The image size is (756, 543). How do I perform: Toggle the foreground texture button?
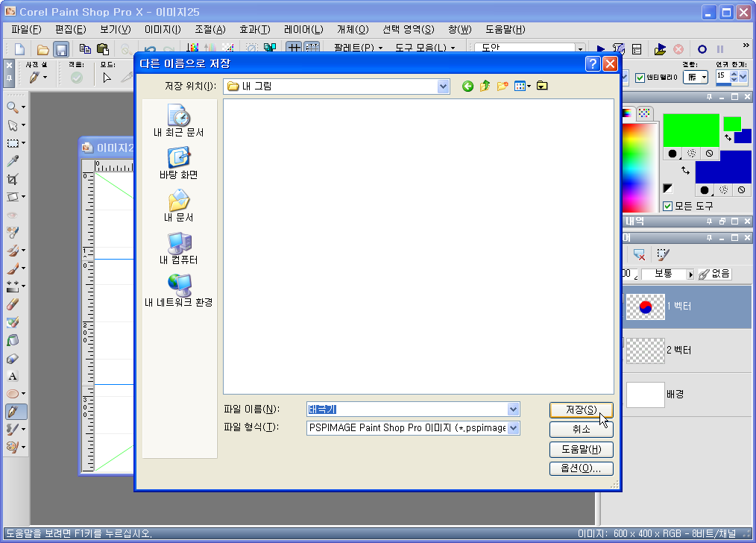pyautogui.click(x=691, y=154)
